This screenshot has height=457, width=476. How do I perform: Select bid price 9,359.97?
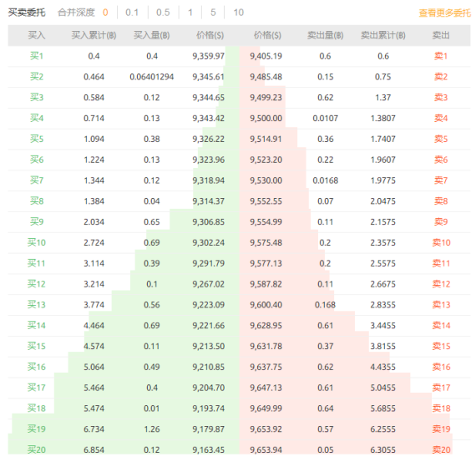tap(208, 56)
